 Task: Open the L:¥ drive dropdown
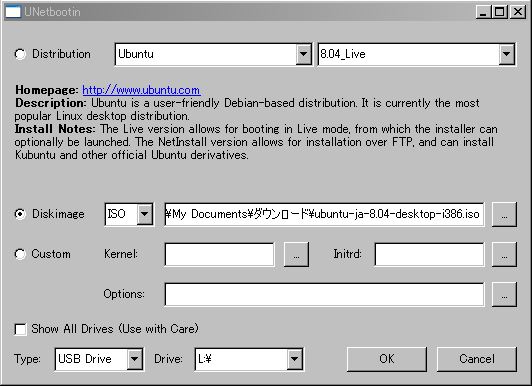coord(294,359)
